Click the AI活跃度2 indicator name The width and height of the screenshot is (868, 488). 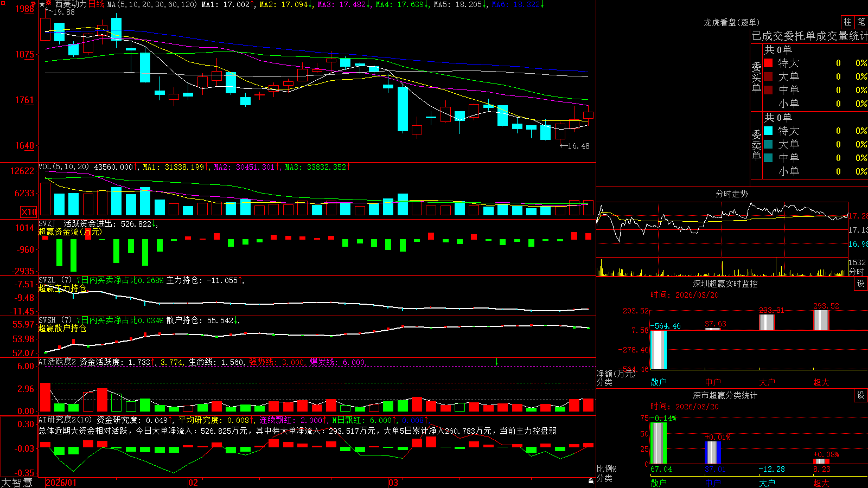pyautogui.click(x=58, y=362)
